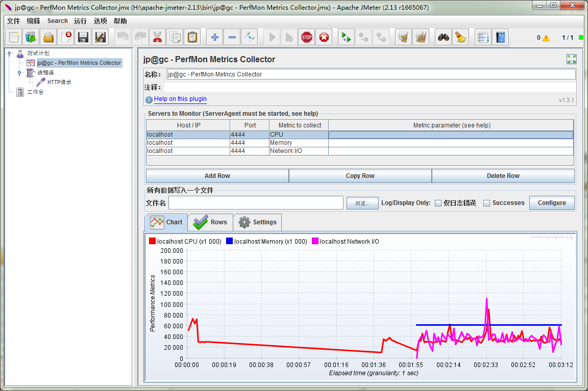Click the Clear All broom icon
The image size is (588, 391).
pyautogui.click(x=421, y=37)
